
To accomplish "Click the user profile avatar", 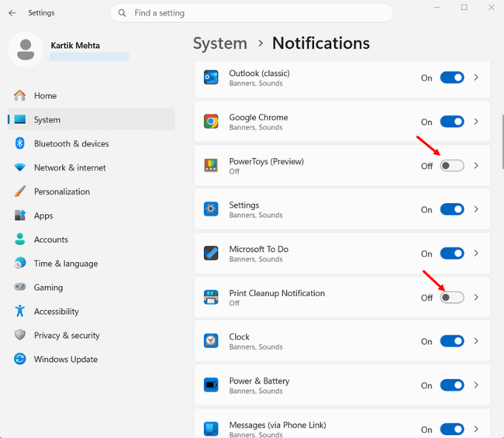I will [26, 50].
